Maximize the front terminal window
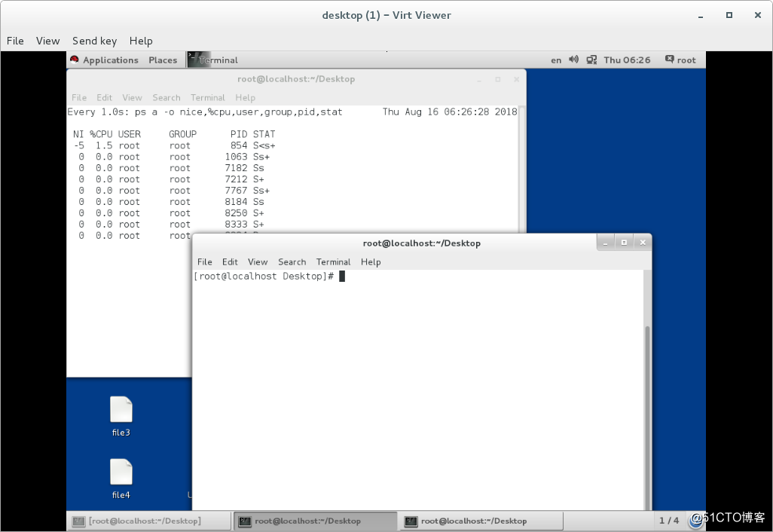 point(624,243)
